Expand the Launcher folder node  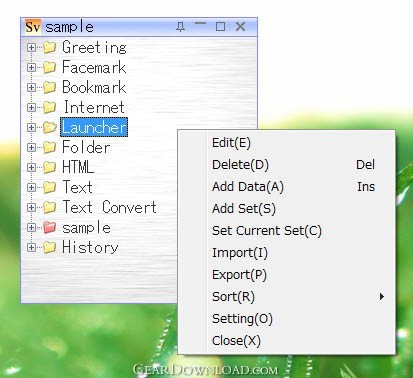tap(31, 127)
